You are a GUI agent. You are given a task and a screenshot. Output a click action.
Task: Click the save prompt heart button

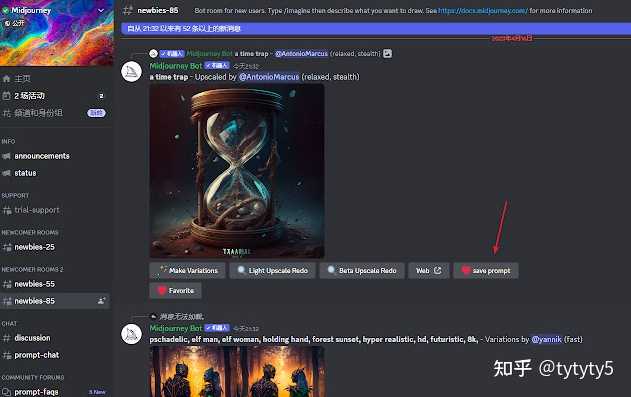(x=486, y=271)
